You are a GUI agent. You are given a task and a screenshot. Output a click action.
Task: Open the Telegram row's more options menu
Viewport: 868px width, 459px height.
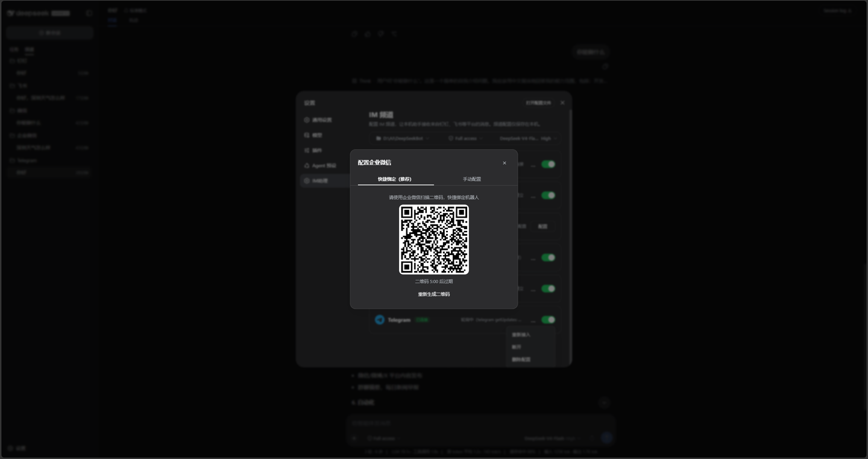[533, 320]
